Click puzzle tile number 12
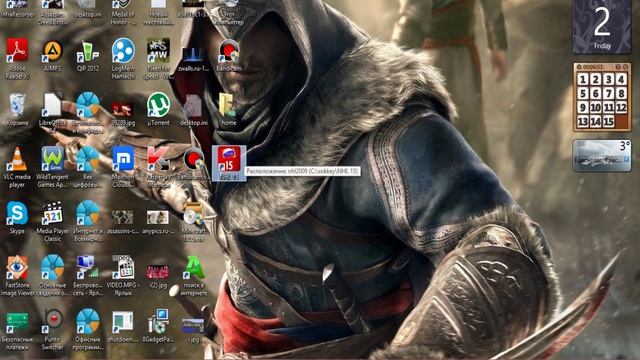The width and height of the screenshot is (640, 360). (x=621, y=108)
